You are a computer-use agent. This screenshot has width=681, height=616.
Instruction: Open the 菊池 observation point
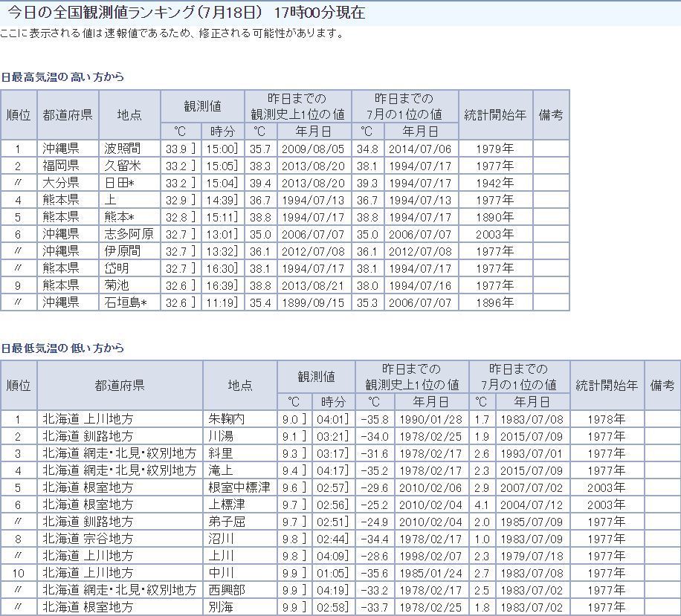[117, 285]
